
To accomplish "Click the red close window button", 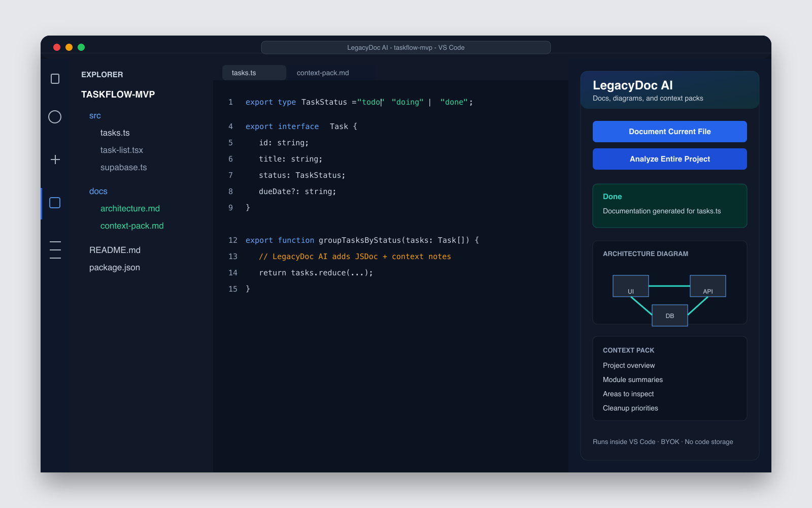I will point(57,47).
